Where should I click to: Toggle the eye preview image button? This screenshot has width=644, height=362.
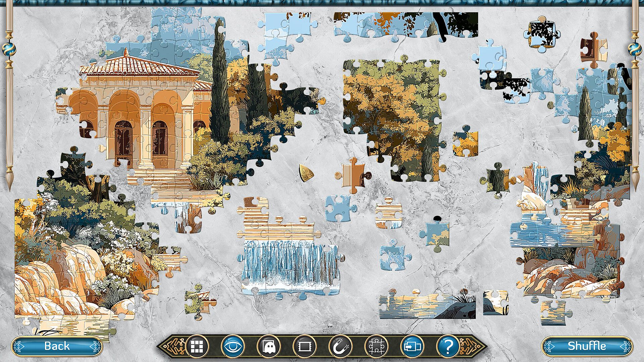tap(233, 346)
